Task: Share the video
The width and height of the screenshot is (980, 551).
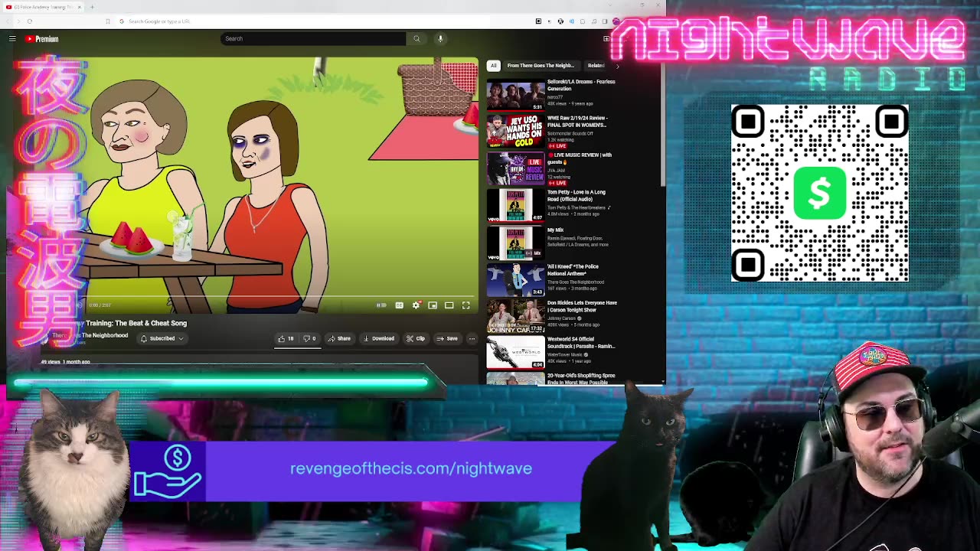Action: [x=339, y=338]
